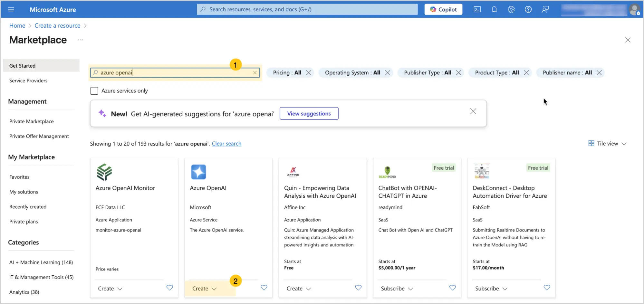
Task: Open the notifications bell
Action: pyautogui.click(x=494, y=9)
